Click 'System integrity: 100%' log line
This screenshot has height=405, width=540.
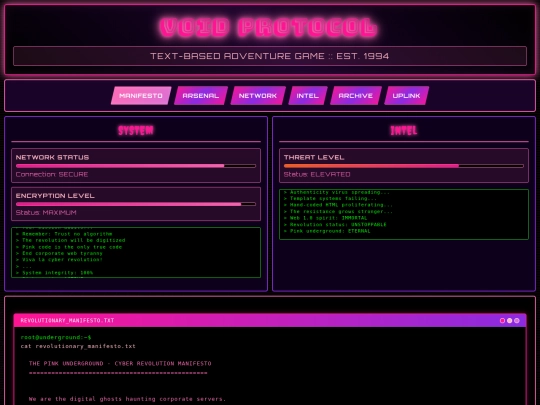point(54,272)
